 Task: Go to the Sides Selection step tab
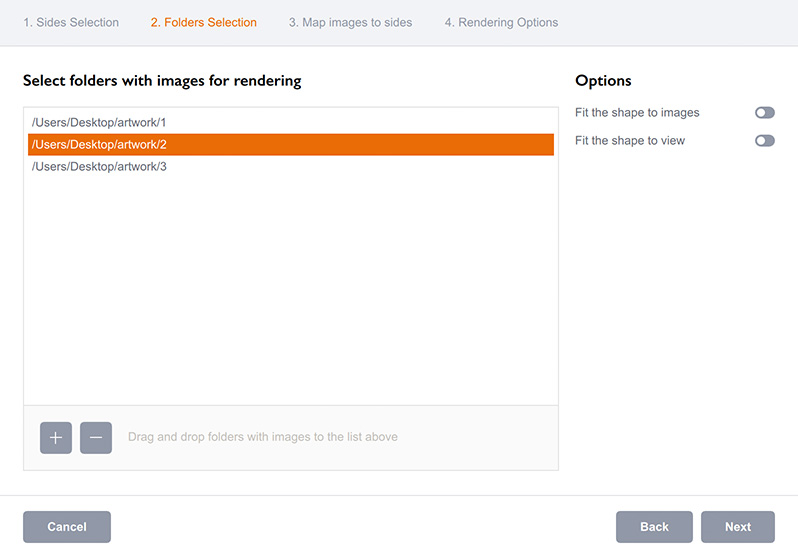pyautogui.click(x=71, y=22)
